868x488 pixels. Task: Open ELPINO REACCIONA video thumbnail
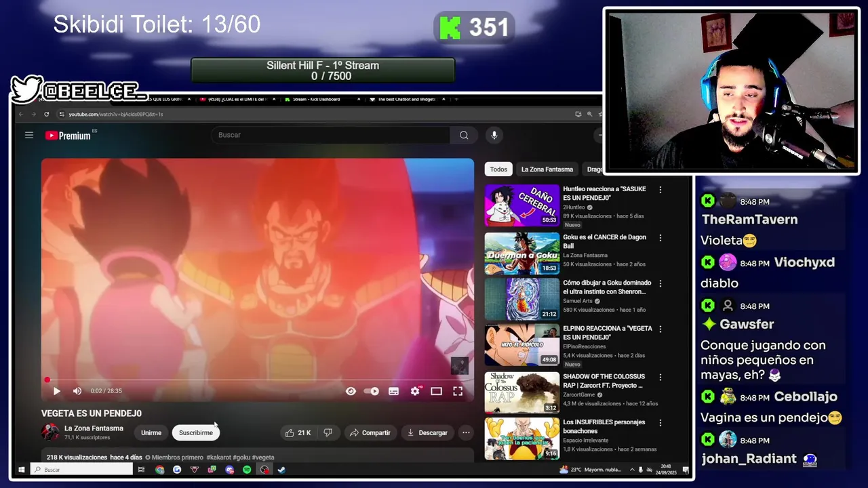tap(521, 345)
